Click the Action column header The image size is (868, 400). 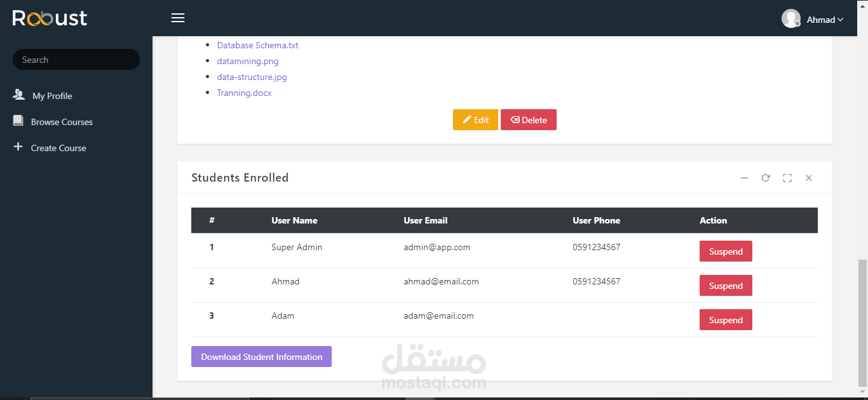713,220
